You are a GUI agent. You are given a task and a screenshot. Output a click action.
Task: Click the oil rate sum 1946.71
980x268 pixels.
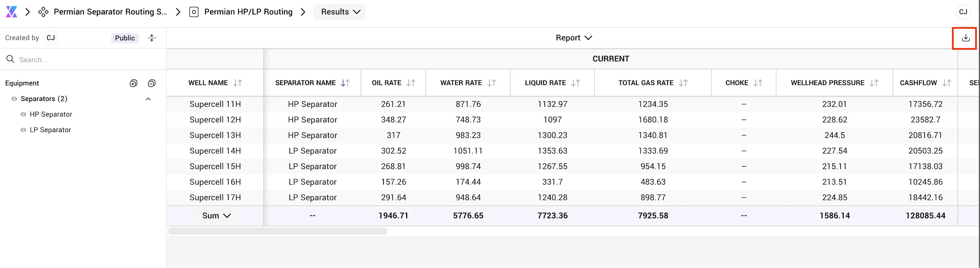tap(393, 216)
